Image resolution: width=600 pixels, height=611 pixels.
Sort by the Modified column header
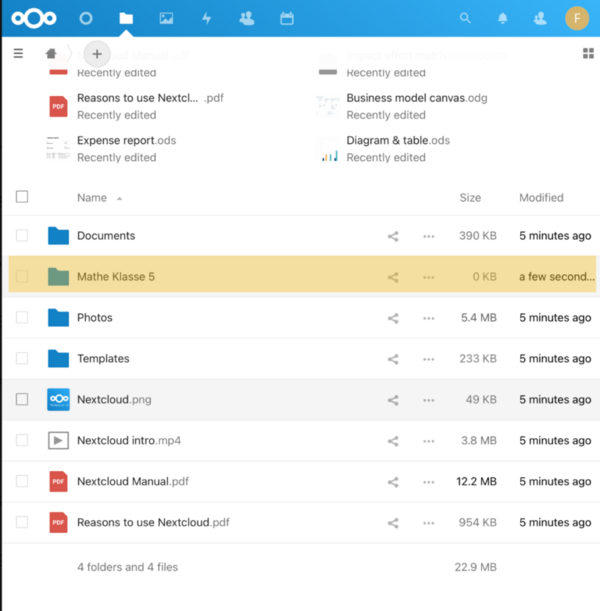tap(541, 198)
